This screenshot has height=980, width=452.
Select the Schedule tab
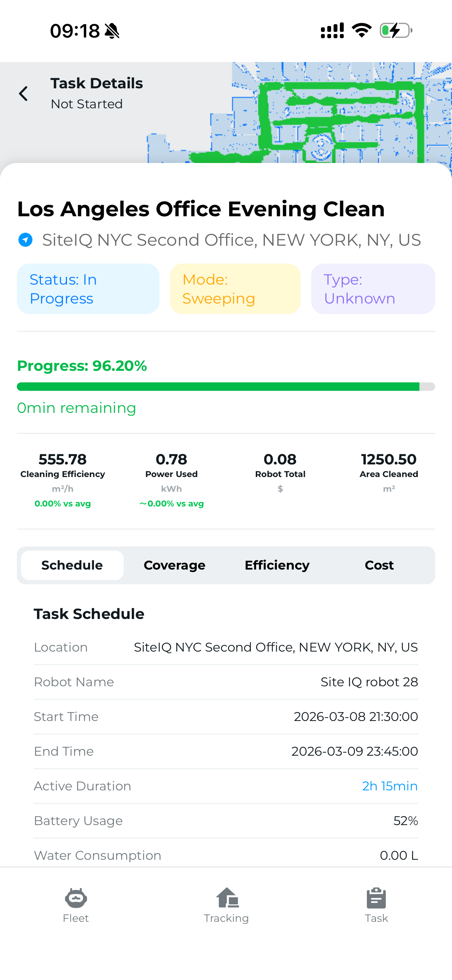tap(72, 565)
